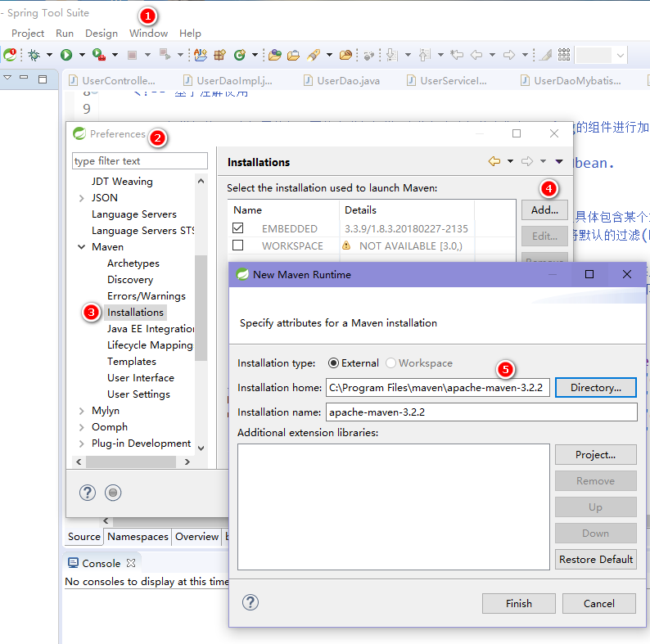Click the Finish button
This screenshot has height=644, width=650.
pos(518,603)
